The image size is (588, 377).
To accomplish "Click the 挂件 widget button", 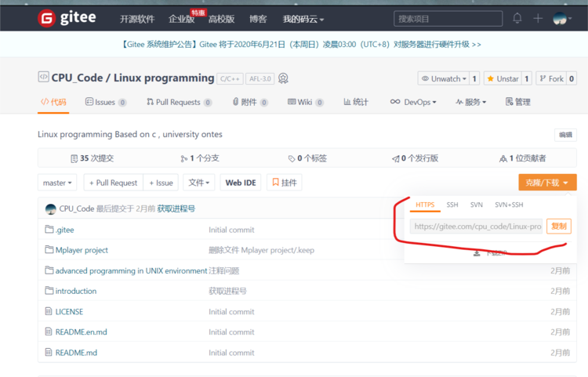I will coord(285,183).
